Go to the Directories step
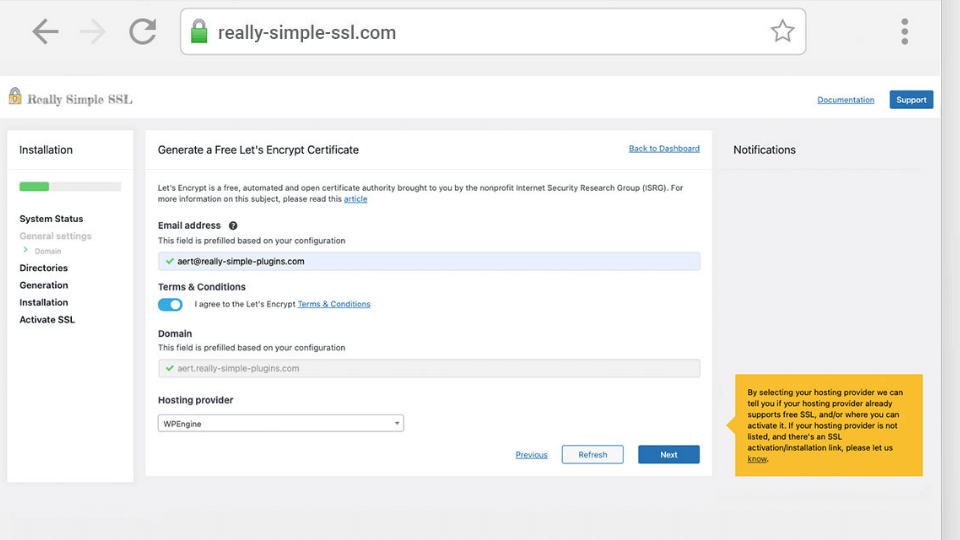Image resolution: width=960 pixels, height=540 pixels. coord(43,268)
